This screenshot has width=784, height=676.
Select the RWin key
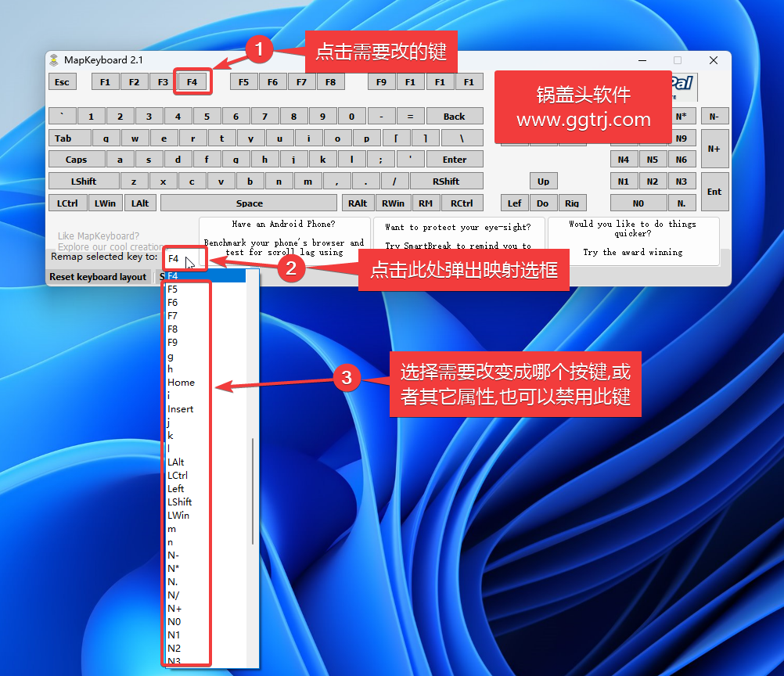point(393,203)
